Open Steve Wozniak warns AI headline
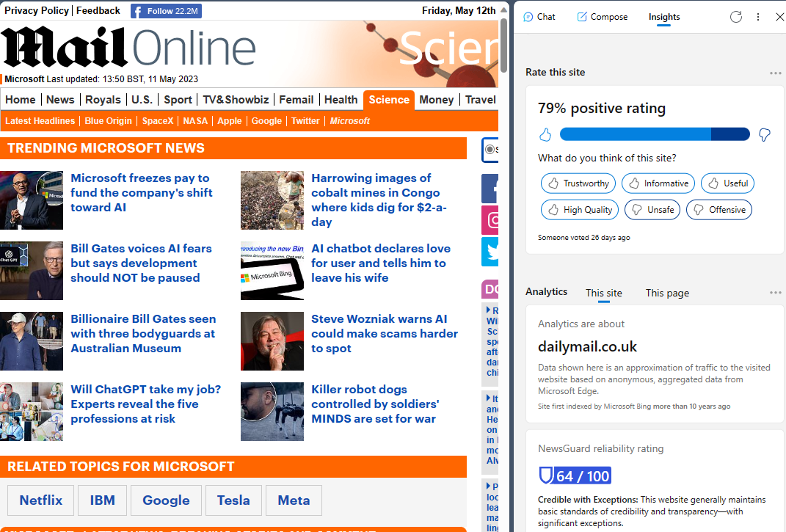This screenshot has height=532, width=786. pos(385,333)
